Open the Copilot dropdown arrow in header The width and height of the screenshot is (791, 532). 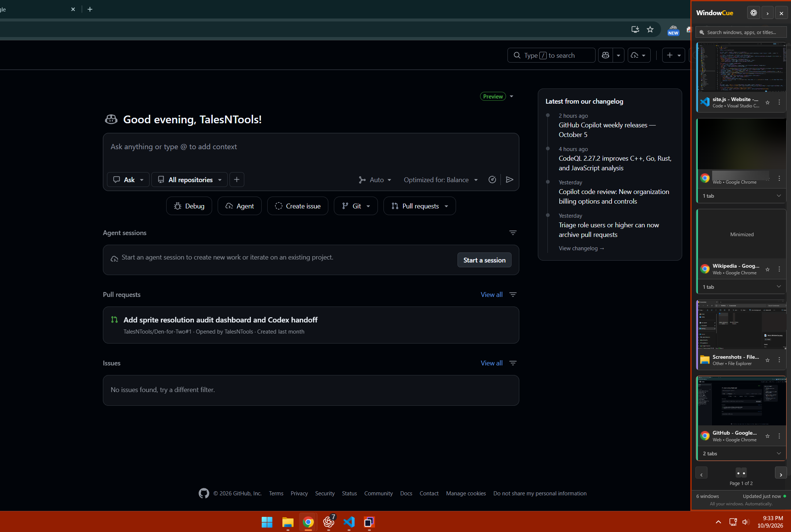619,55
